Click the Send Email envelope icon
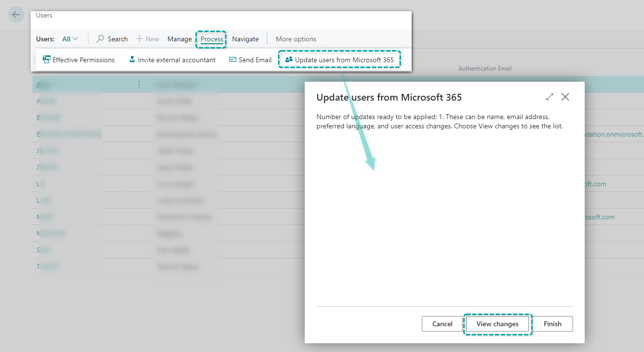The width and height of the screenshot is (644, 352). coord(233,60)
